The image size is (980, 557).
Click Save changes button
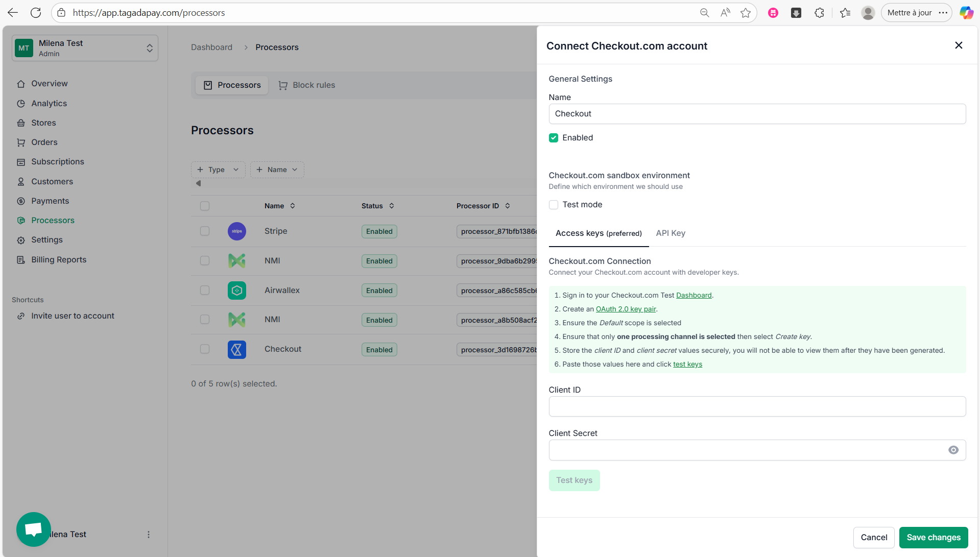click(934, 538)
